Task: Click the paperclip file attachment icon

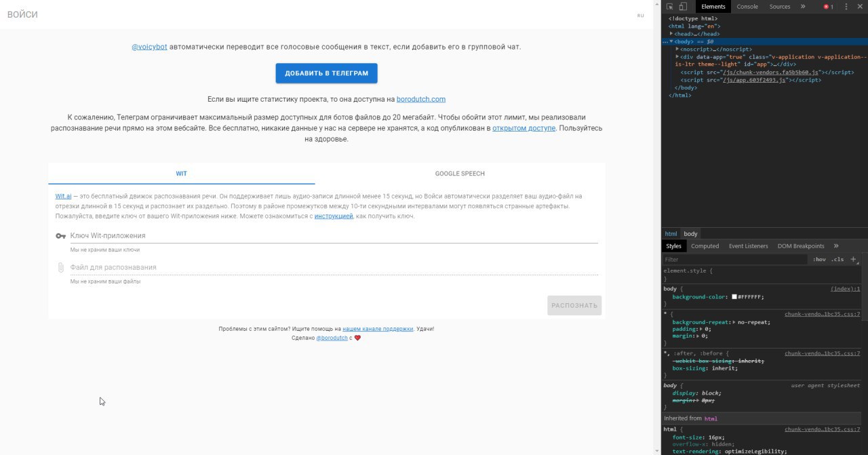Action: coord(60,267)
